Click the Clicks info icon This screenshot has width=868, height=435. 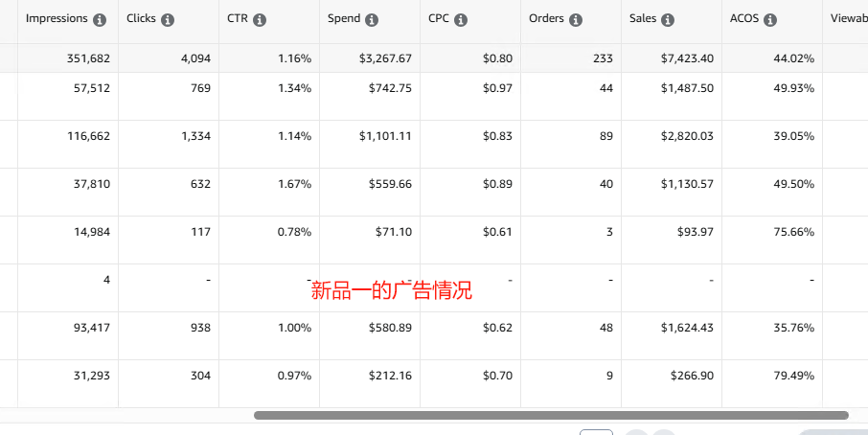point(168,20)
